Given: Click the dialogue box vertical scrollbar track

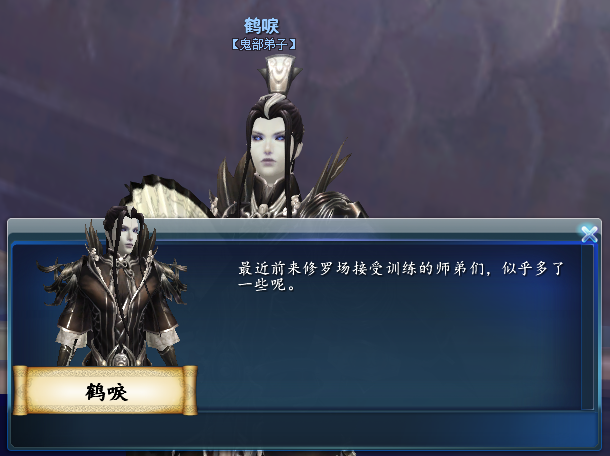Looking at the screenshot, I should [587, 327].
